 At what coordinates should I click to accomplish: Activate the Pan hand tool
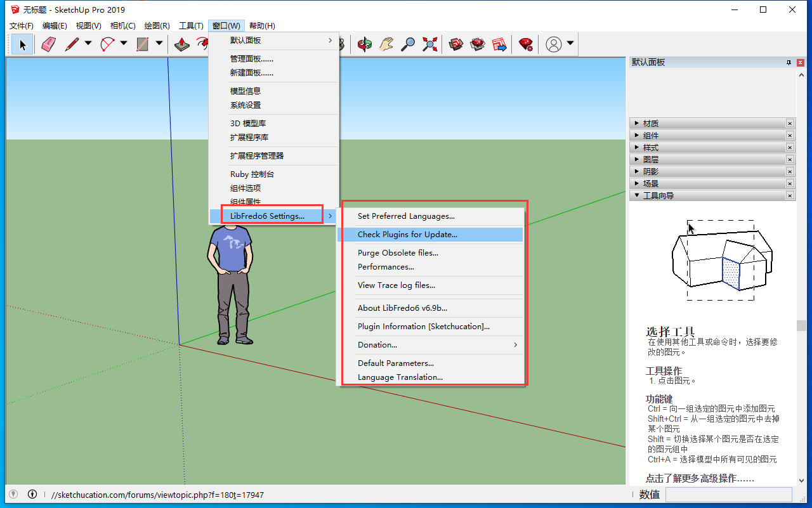(x=386, y=44)
